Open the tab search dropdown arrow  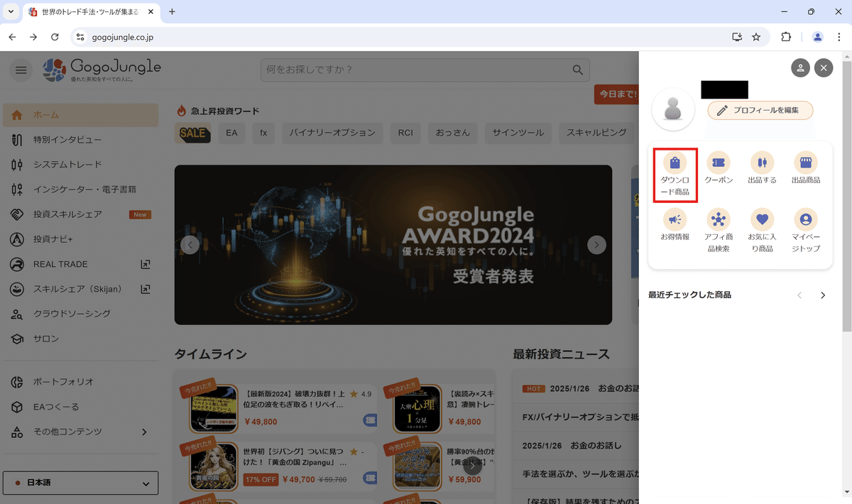point(10,11)
